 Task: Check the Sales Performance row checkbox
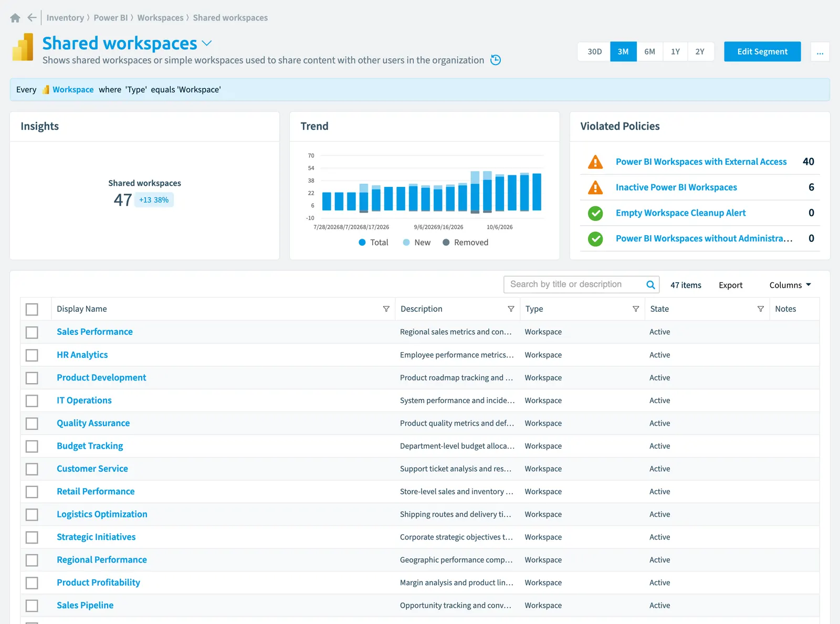[x=32, y=332]
